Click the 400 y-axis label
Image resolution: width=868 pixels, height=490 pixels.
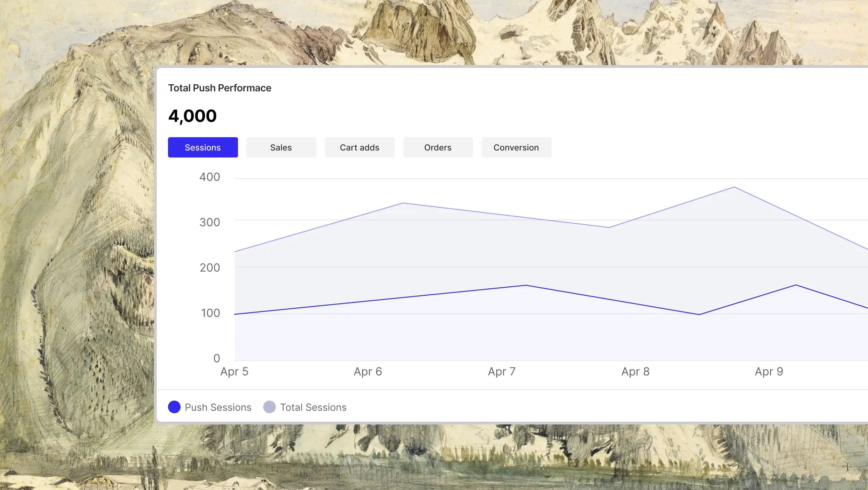click(210, 177)
